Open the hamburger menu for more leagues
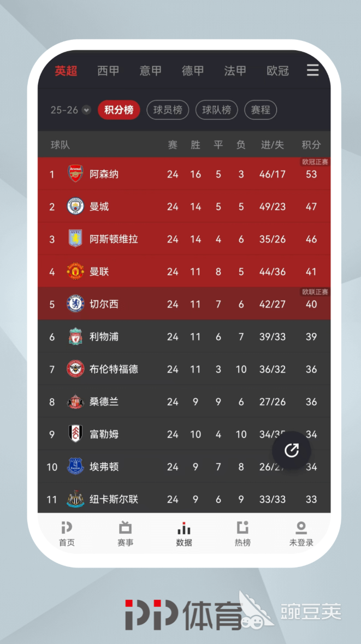This screenshot has width=361, height=644. (x=312, y=70)
